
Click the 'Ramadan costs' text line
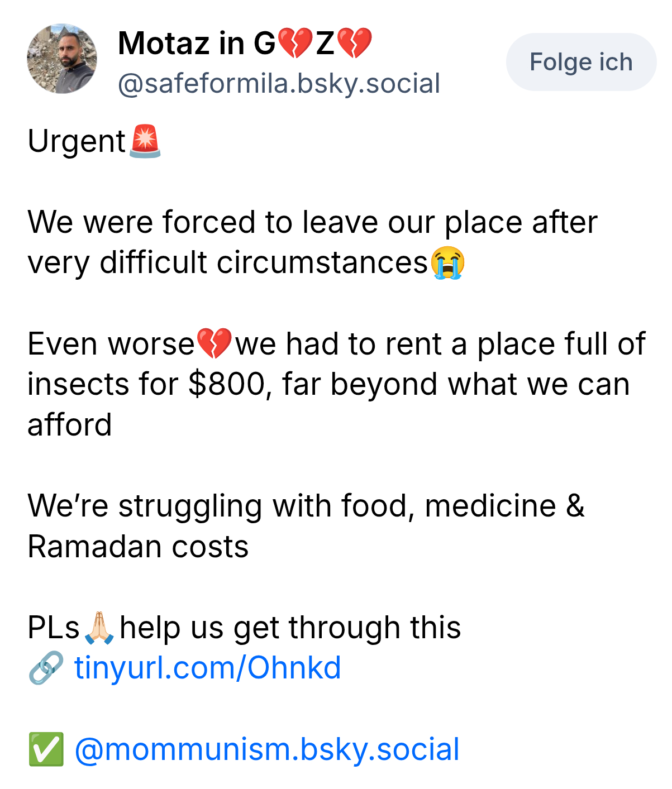click(138, 547)
